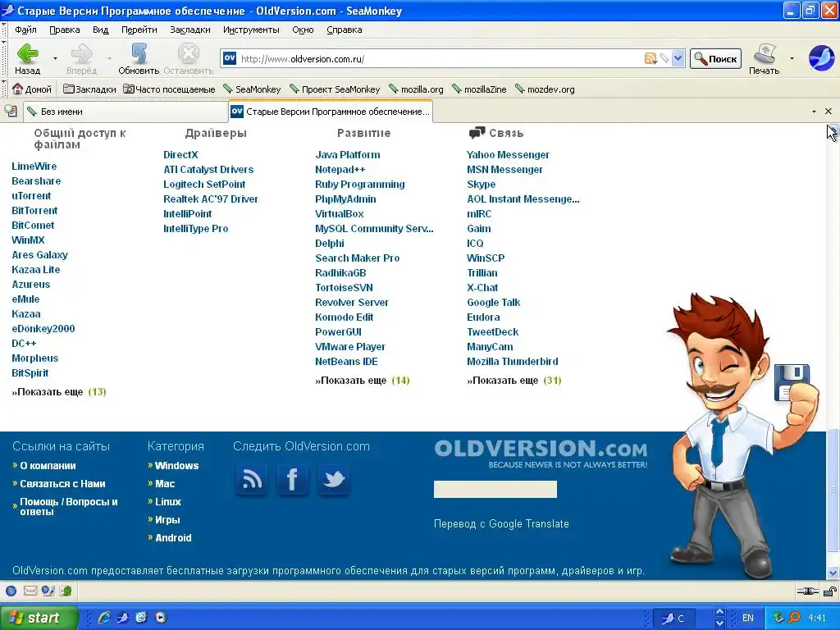Screen dimensions: 840x630
Task: Open Mail from status bar envelope icon
Action: pos(30,591)
